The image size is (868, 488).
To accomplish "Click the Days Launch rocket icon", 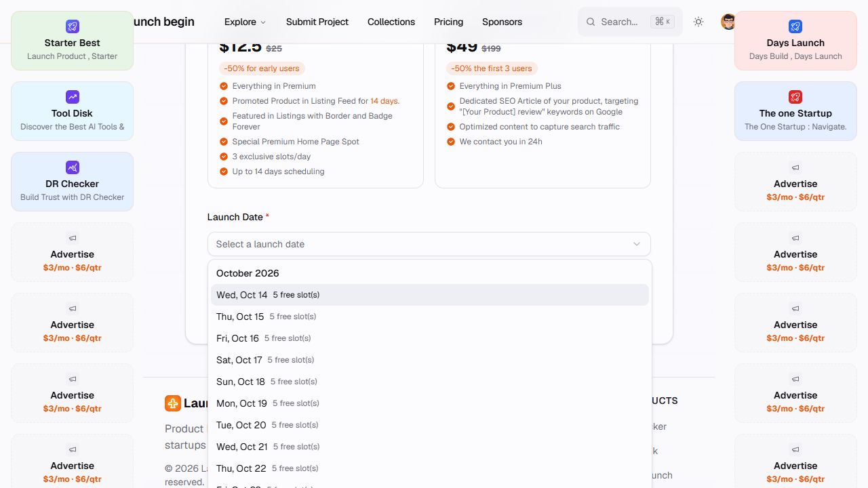I will pos(795,26).
